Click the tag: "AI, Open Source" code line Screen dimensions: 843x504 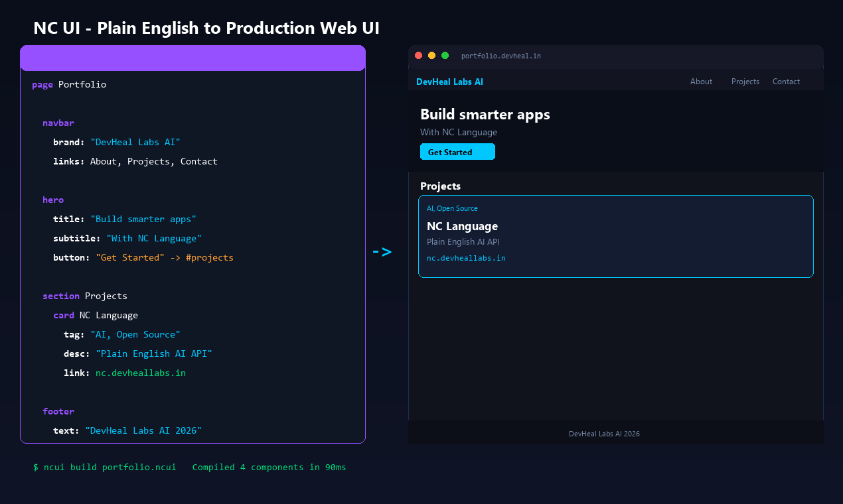[122, 335]
